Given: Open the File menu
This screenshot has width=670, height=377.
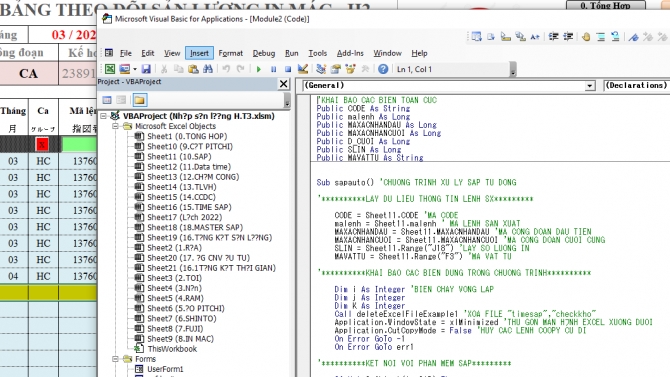Looking at the screenshot, I should point(126,53).
